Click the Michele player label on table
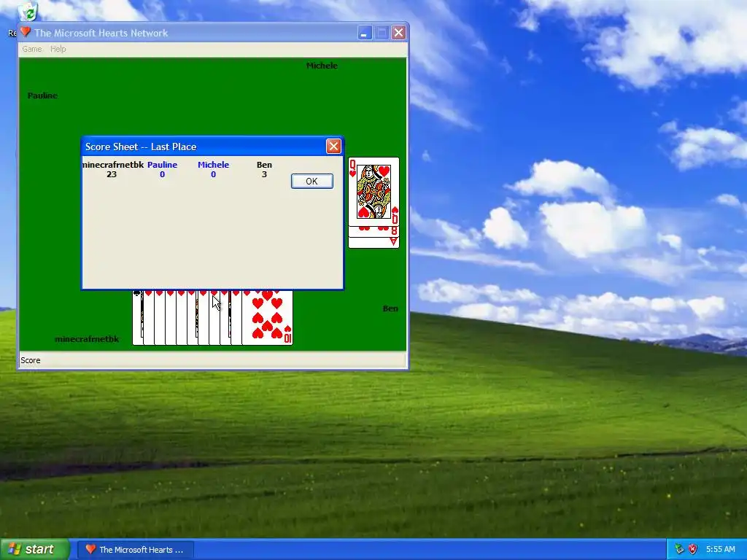 tap(322, 66)
